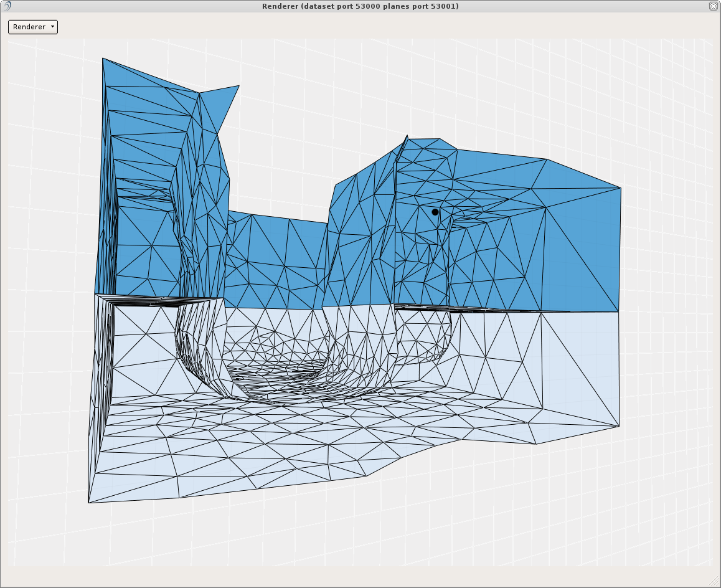The height and width of the screenshot is (588, 721).
Task: Click the small arrow on the Renderer button
Action: click(52, 27)
